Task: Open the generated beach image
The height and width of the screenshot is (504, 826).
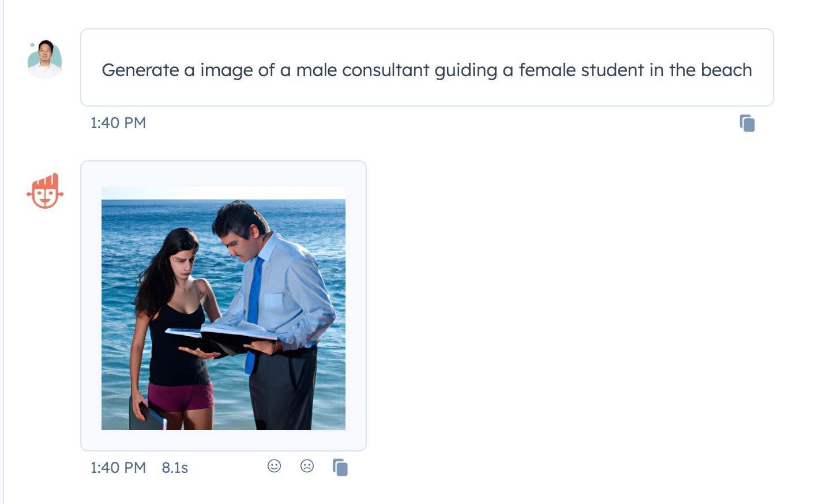Action: click(x=223, y=308)
